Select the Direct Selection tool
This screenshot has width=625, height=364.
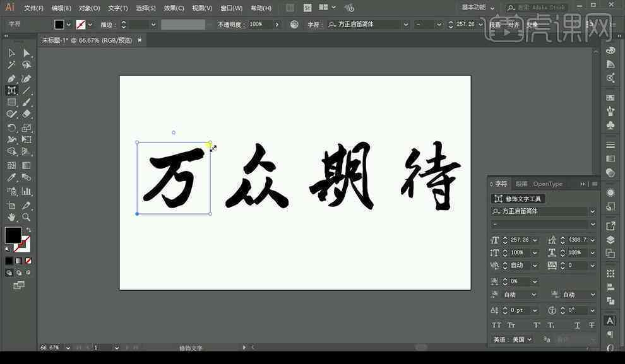pyautogui.click(x=27, y=53)
